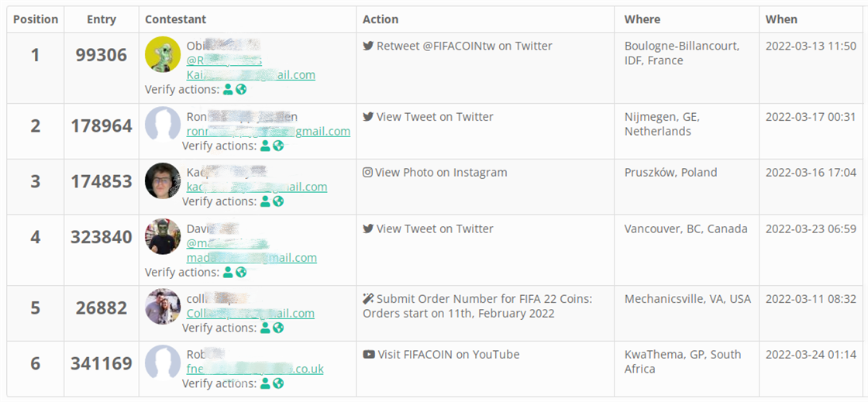Click the yellow avatar thumbnail in position 1
This screenshot has height=402, width=868.
click(x=163, y=53)
